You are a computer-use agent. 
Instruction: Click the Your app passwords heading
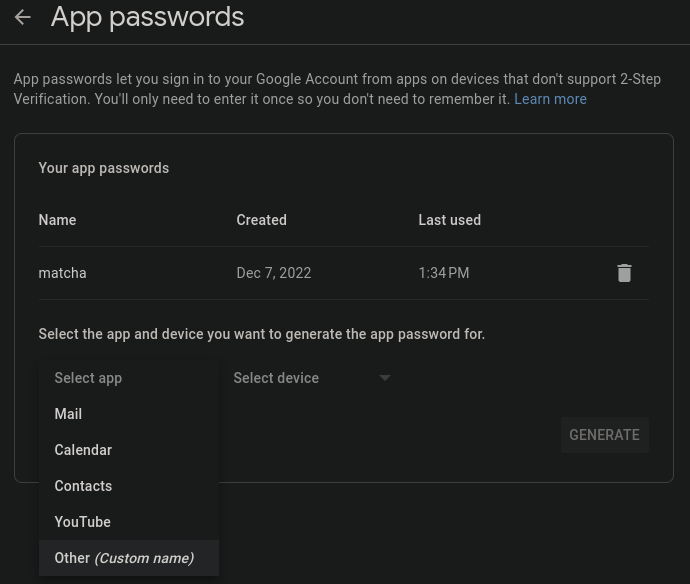(104, 168)
